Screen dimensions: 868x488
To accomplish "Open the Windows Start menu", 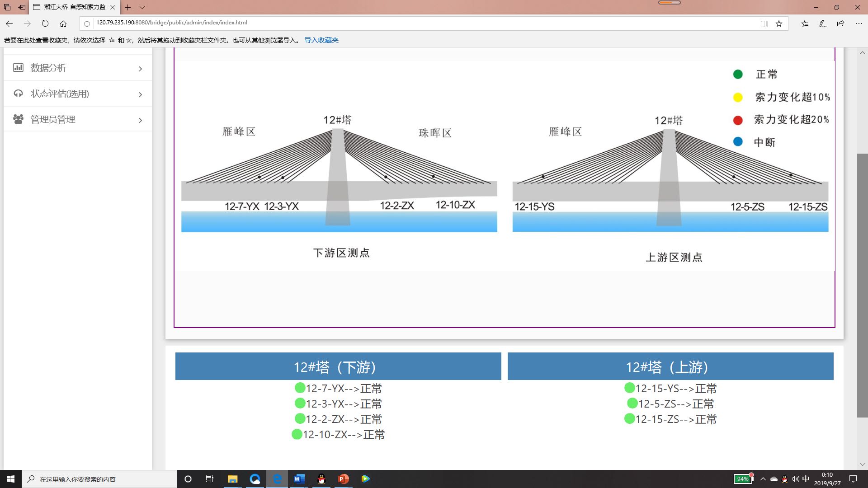I will pos(11,479).
